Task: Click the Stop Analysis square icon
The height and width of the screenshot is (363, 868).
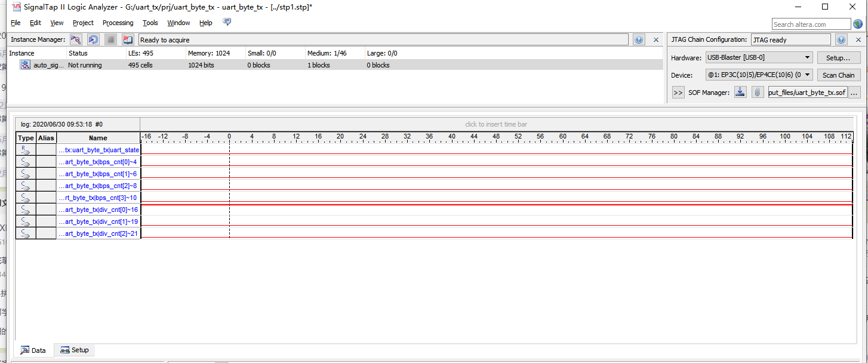Action: pos(110,39)
